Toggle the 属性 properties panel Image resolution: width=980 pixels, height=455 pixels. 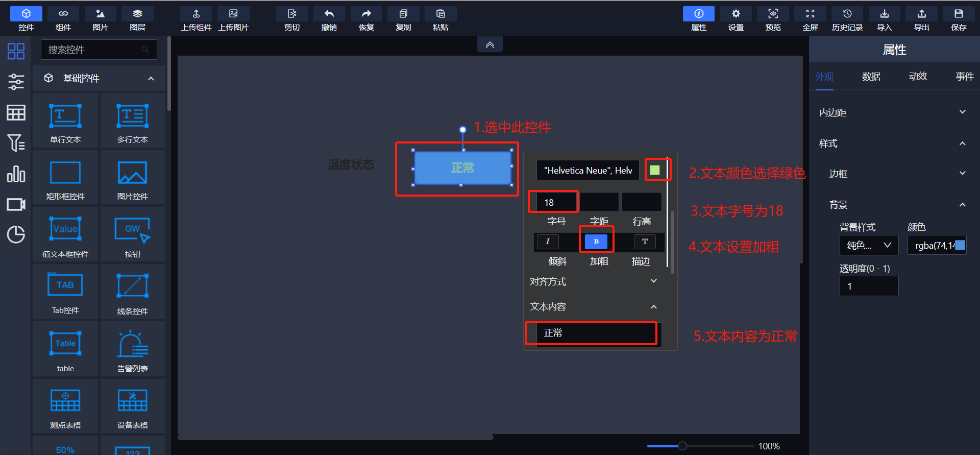coord(699,19)
